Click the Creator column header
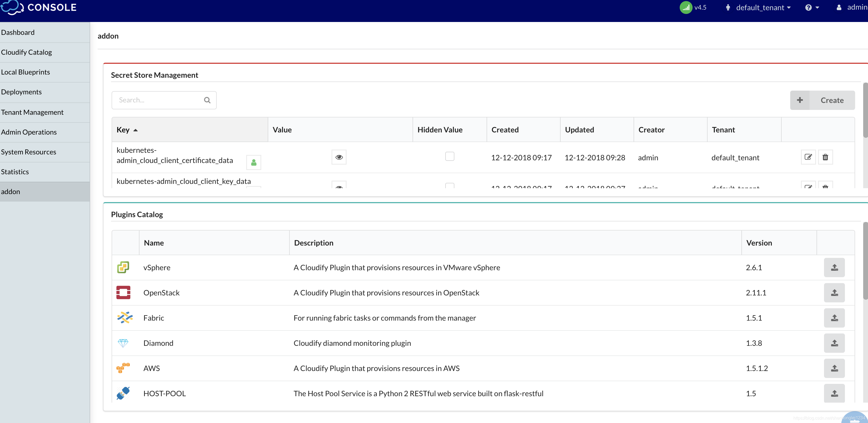Viewport: 868px width, 423px height. (x=670, y=130)
